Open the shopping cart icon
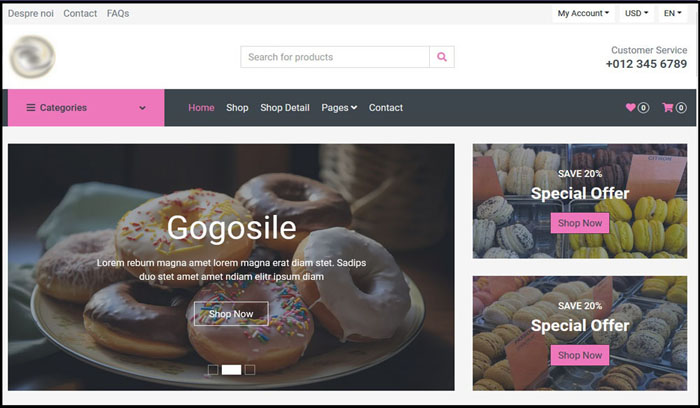Viewport: 700px width, 408px height. coord(668,107)
